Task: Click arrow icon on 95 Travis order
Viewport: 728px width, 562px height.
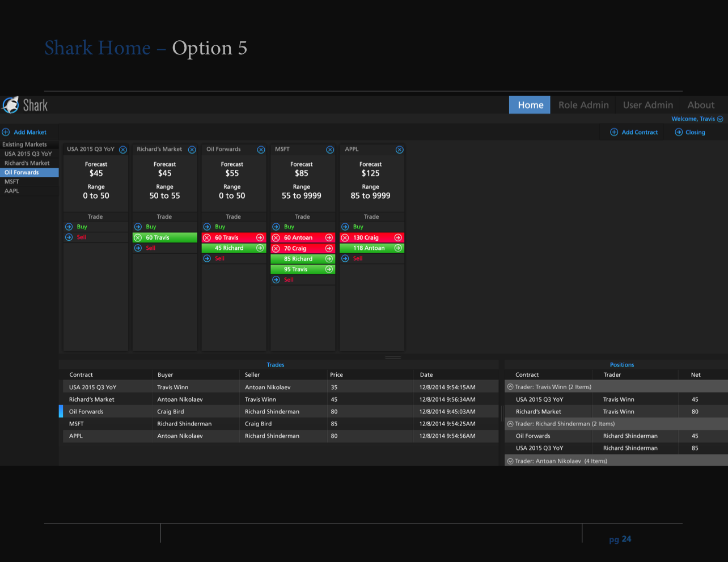Action: coord(329,270)
